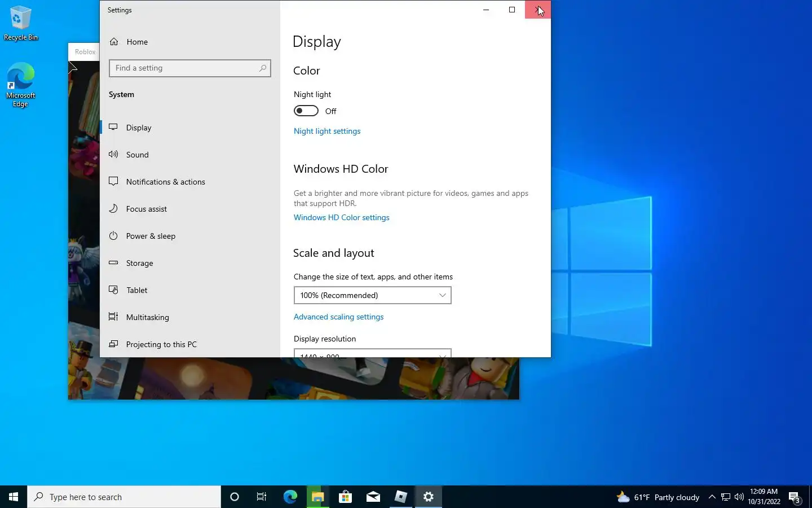Click the Notifications & actions speech-bubble icon
This screenshot has width=812, height=508.
pyautogui.click(x=113, y=181)
